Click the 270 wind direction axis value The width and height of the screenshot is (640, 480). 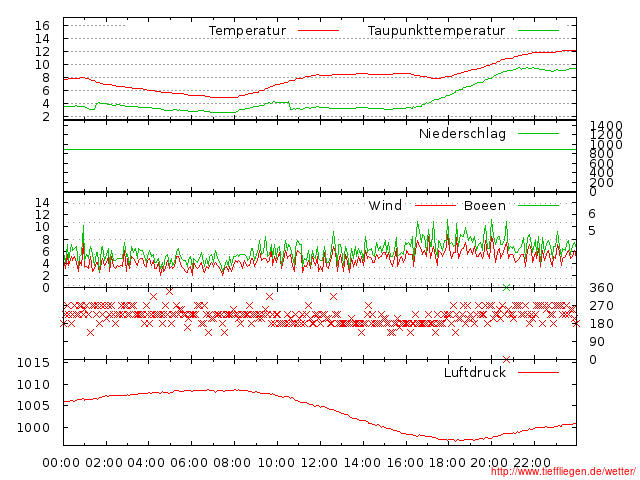[x=601, y=306]
